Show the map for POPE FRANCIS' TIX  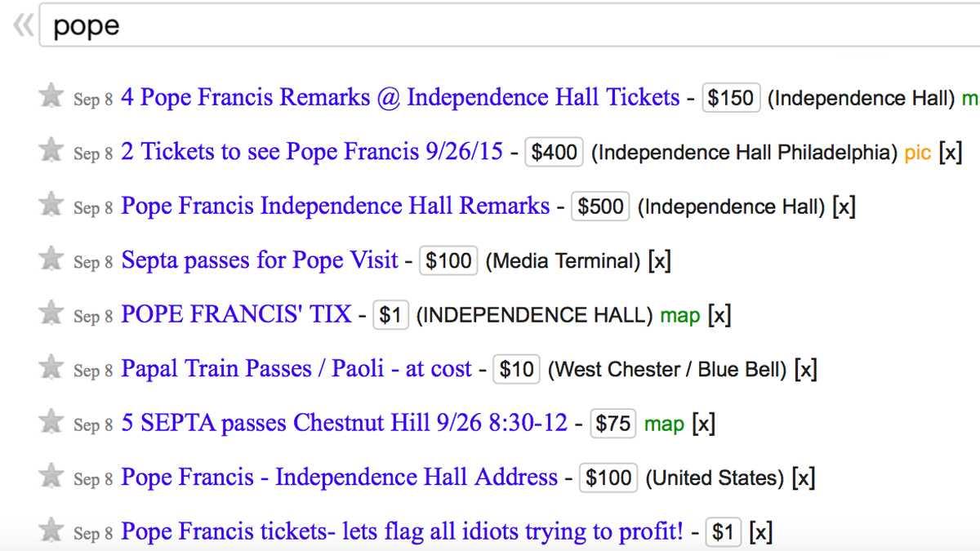680,316
